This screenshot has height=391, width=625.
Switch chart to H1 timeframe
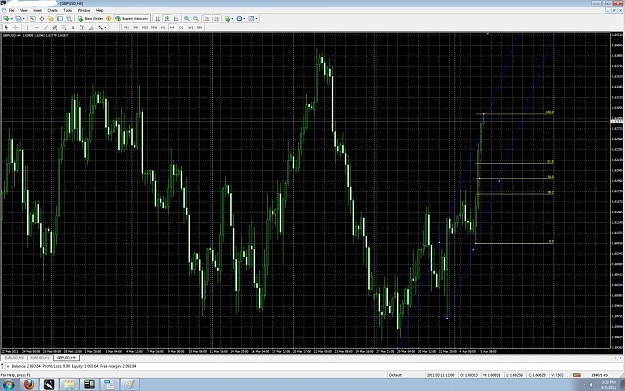pyautogui.click(x=163, y=28)
